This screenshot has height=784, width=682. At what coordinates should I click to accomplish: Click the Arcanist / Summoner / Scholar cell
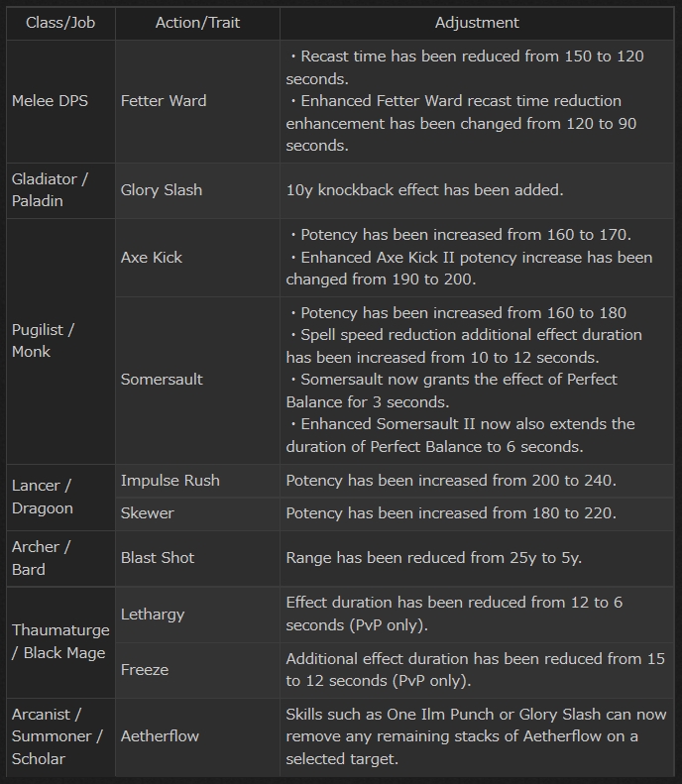click(x=57, y=736)
